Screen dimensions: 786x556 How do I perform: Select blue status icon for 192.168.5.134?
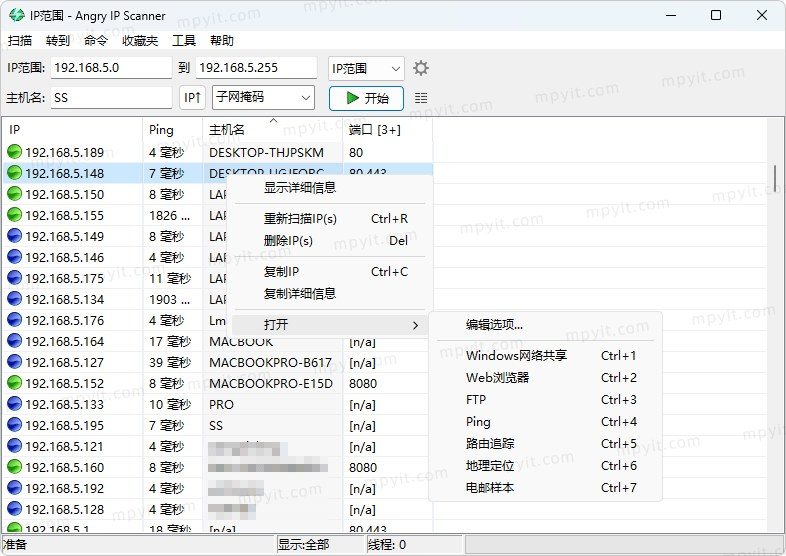pyautogui.click(x=15, y=299)
